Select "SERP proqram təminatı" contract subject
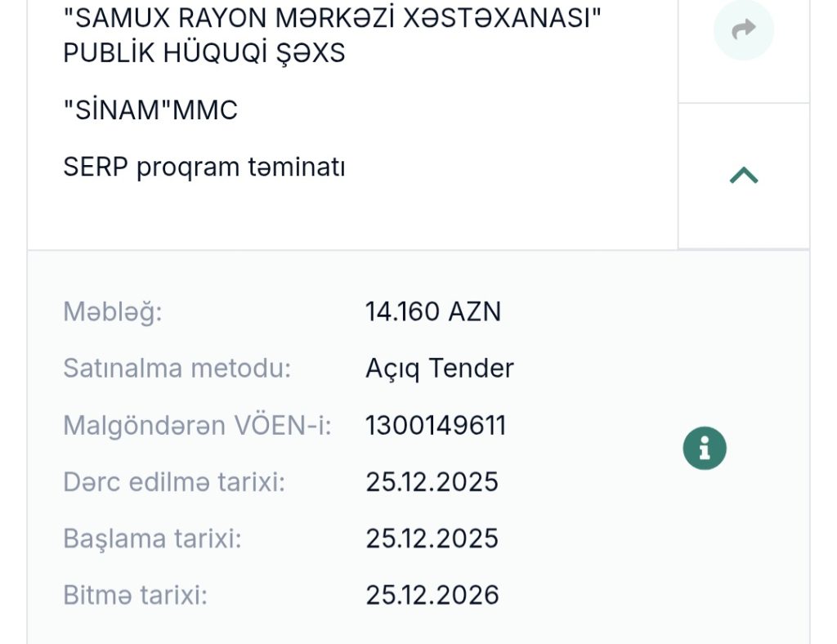 204,168
